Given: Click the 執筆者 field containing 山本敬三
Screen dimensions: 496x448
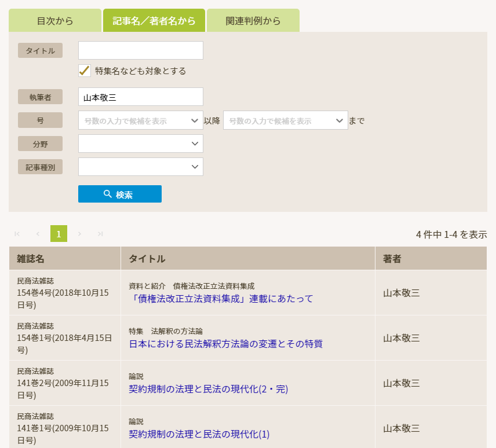Looking at the screenshot, I should coord(140,97).
